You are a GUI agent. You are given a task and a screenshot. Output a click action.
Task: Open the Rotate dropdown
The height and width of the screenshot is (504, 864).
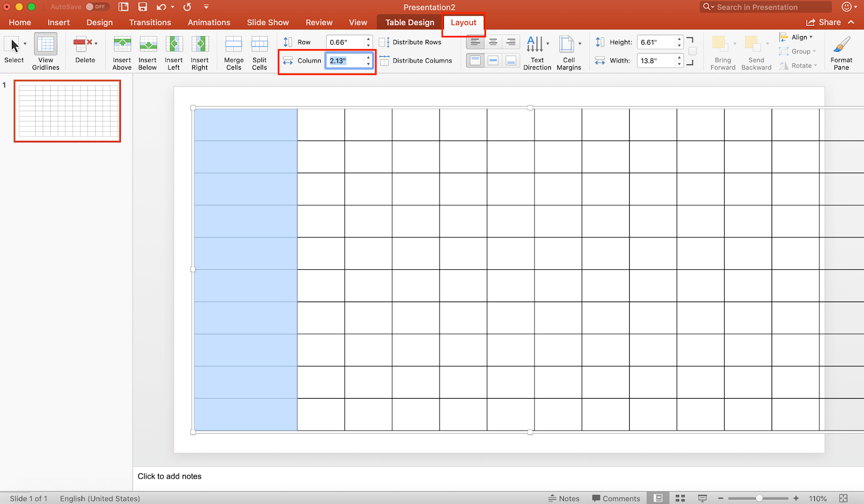click(799, 65)
